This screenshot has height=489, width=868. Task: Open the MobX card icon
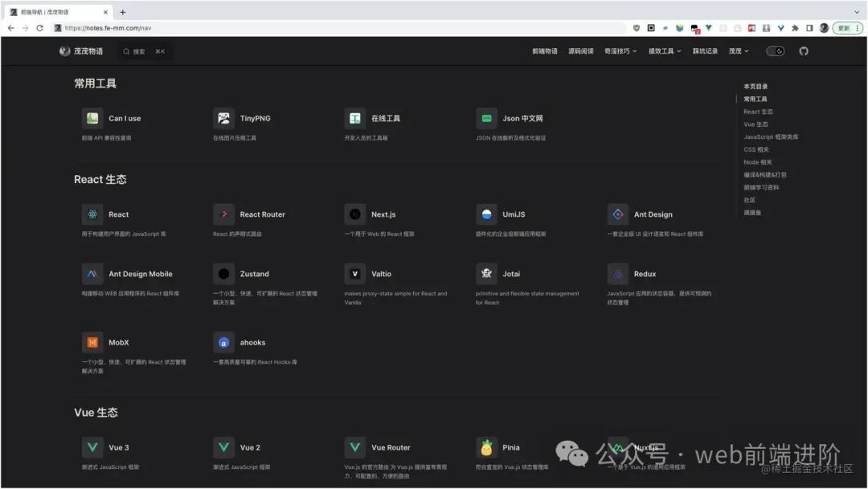click(x=92, y=342)
